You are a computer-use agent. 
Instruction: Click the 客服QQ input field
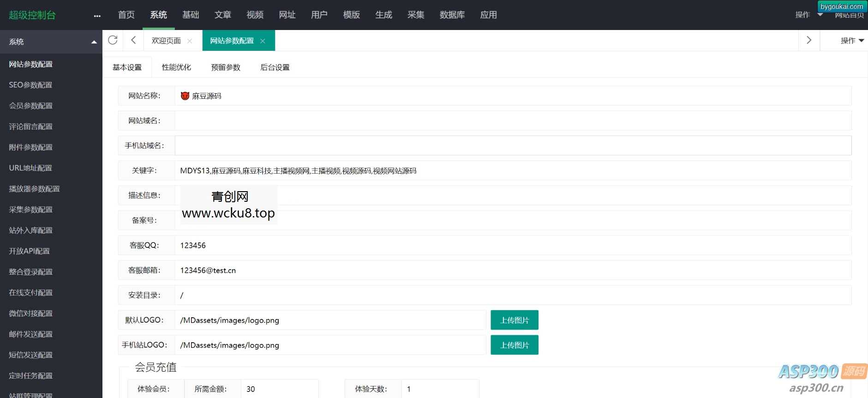[x=512, y=245]
